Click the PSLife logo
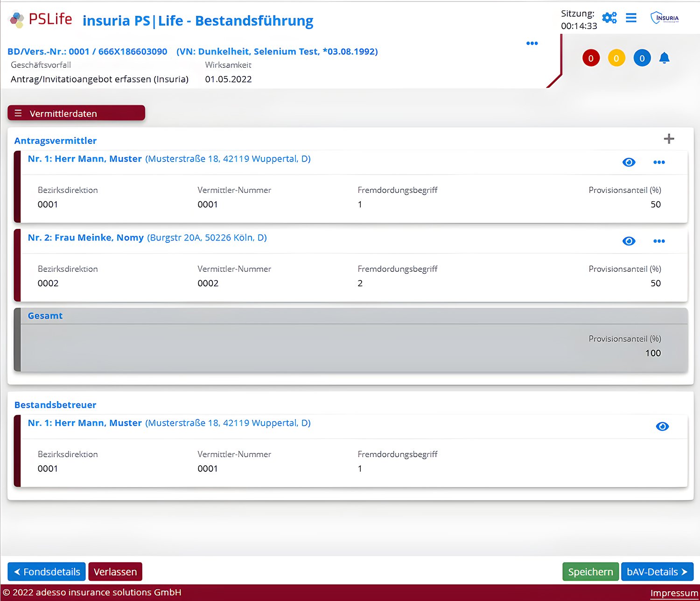 tap(41, 19)
